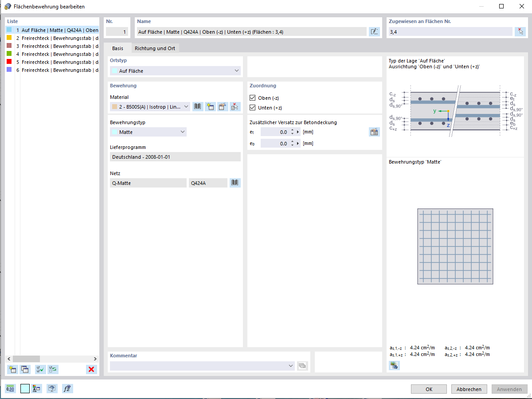532x399 pixels.
Task: Select list item 1 Auf Fläche Matte
Action: point(52,30)
